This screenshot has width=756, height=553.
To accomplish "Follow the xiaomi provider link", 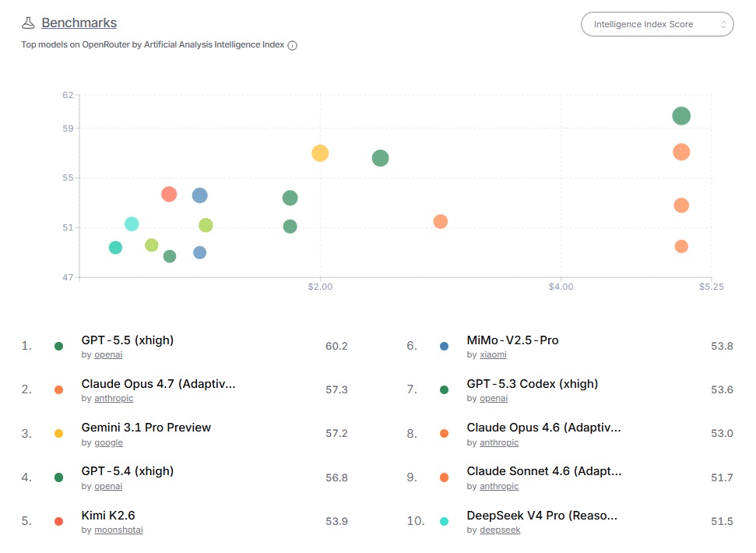I will [494, 355].
